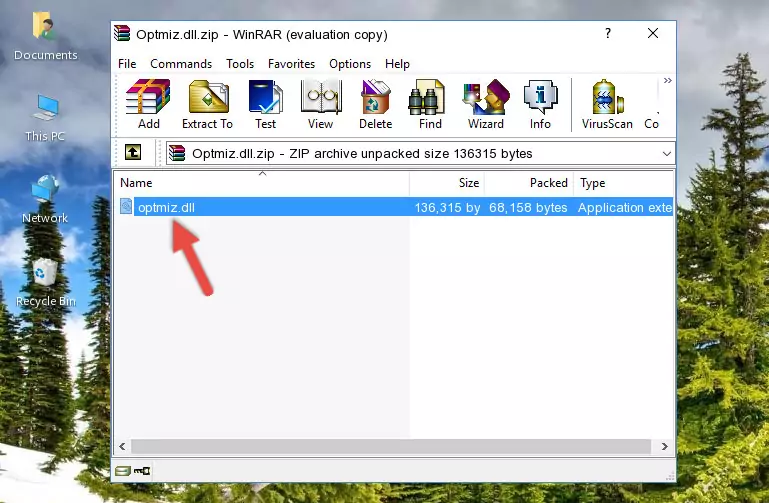Open the Favorites menu
The height and width of the screenshot is (503, 769).
[x=291, y=64]
